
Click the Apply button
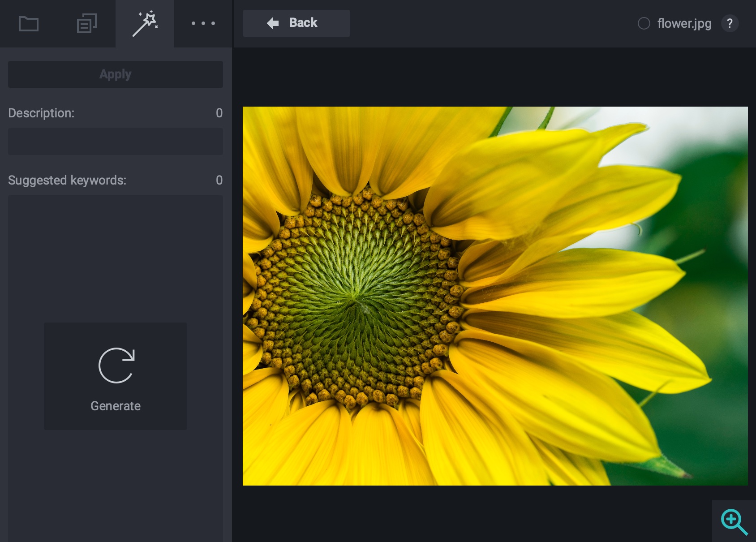coord(116,74)
